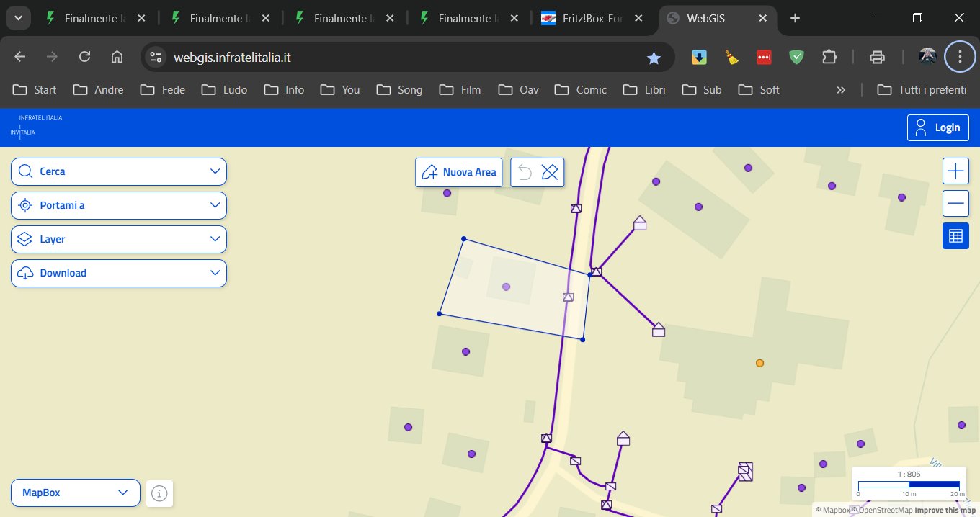
Task: Click the printer icon in toolbar
Action: coord(877,58)
